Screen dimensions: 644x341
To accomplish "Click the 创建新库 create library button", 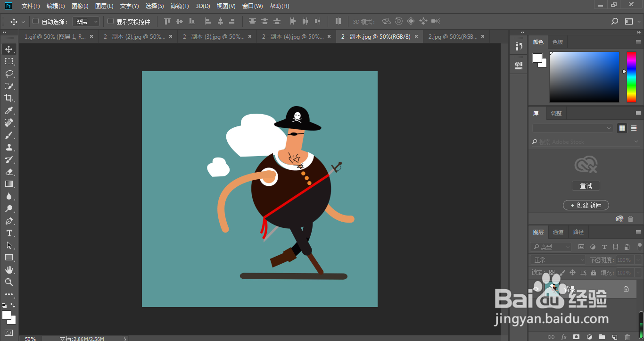I will pos(586,205).
